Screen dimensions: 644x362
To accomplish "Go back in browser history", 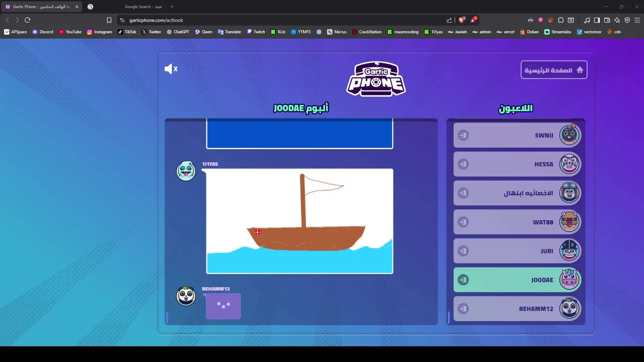I will tap(7, 20).
